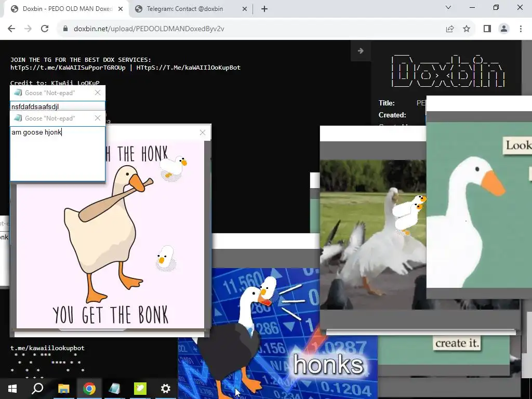Open Chrome's three-dot menu
532x399 pixels.
pos(521,29)
